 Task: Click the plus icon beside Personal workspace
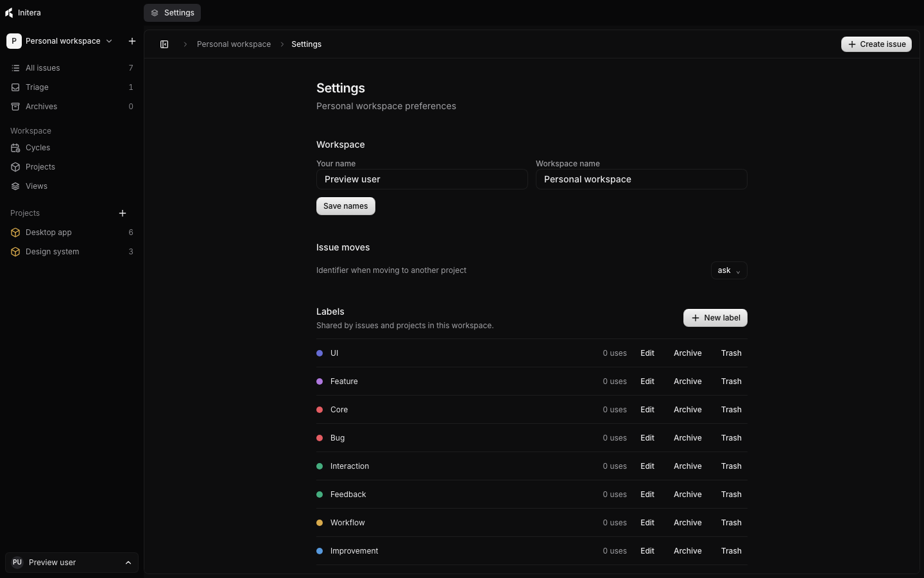pyautogui.click(x=132, y=41)
